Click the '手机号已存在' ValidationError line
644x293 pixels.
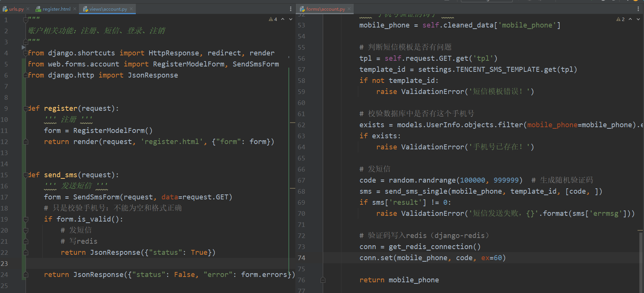click(x=455, y=147)
